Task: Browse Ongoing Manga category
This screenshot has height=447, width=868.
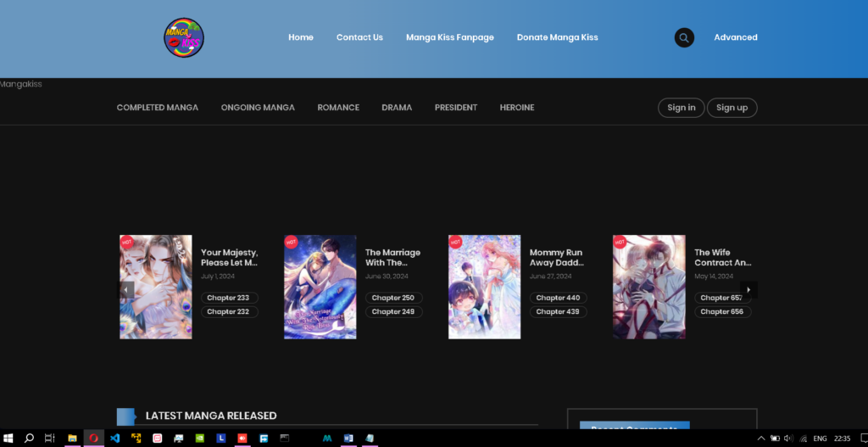Action: [x=258, y=108]
